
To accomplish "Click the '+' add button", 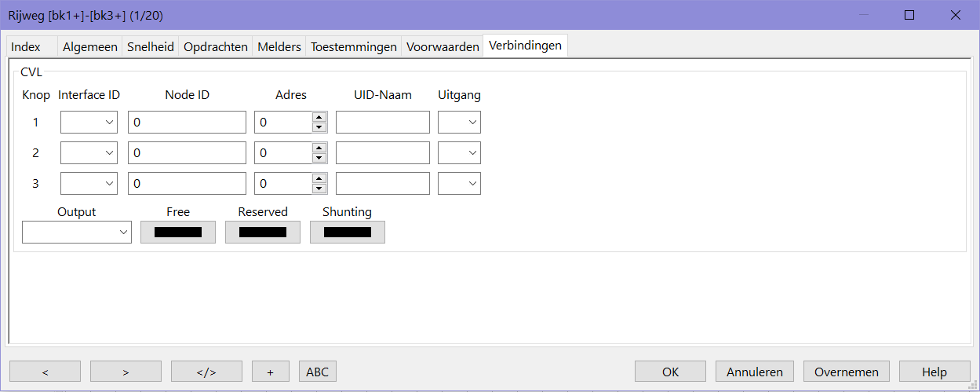I will point(270,372).
